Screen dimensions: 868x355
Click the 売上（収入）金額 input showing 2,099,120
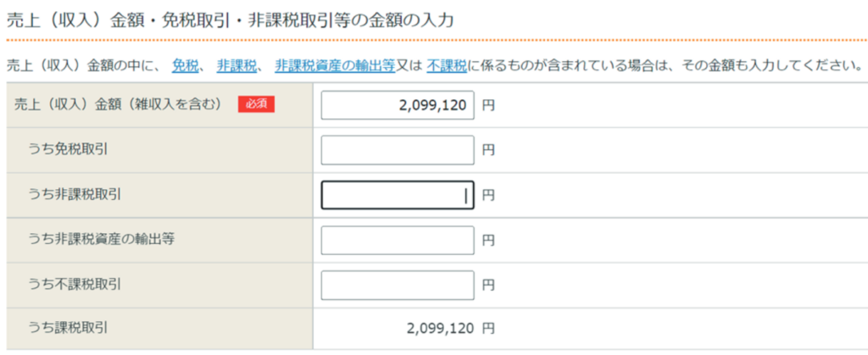(398, 106)
